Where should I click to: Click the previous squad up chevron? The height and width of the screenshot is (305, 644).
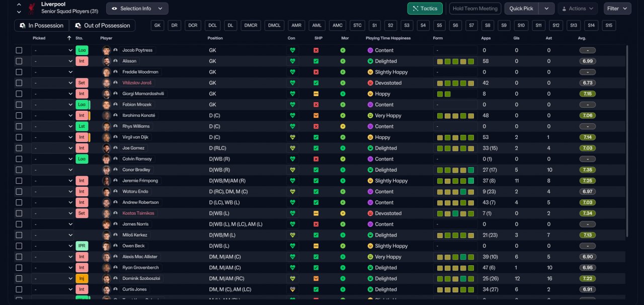click(19, 5)
